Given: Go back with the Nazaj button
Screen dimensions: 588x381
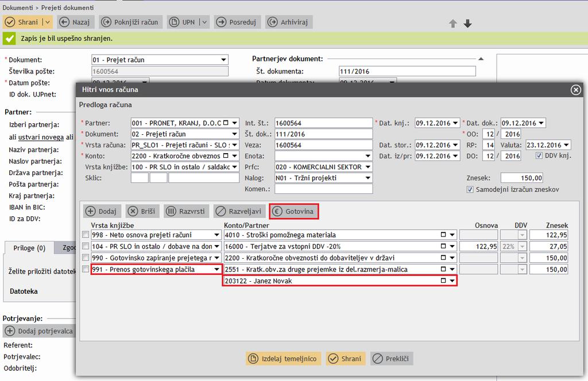Looking at the screenshot, I should (x=75, y=22).
